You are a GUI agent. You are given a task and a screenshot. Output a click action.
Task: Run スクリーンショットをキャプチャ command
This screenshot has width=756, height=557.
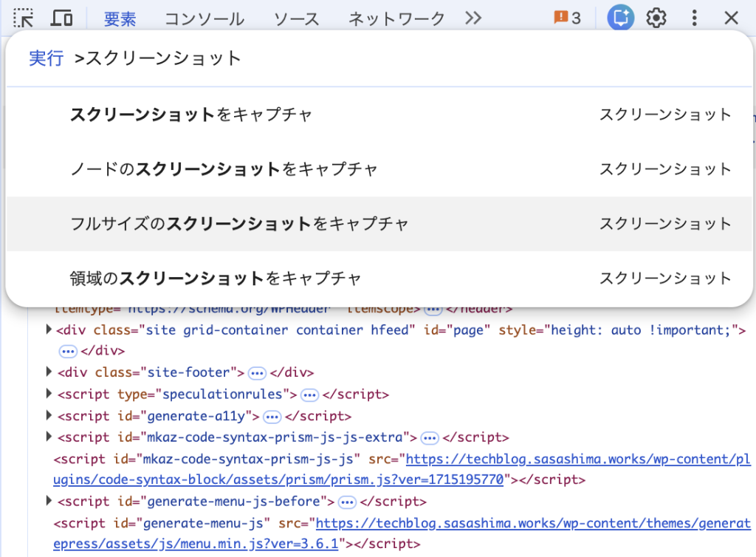[379, 115]
